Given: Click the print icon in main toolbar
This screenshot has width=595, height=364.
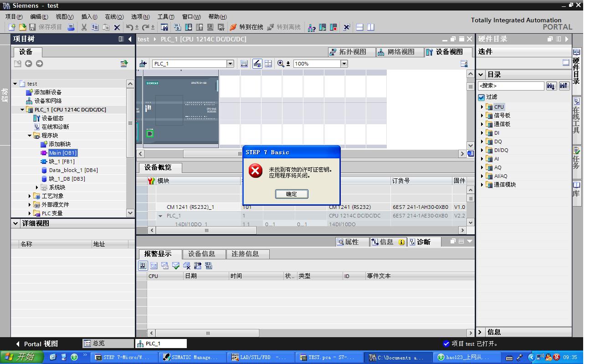Looking at the screenshot, I should (71, 27).
